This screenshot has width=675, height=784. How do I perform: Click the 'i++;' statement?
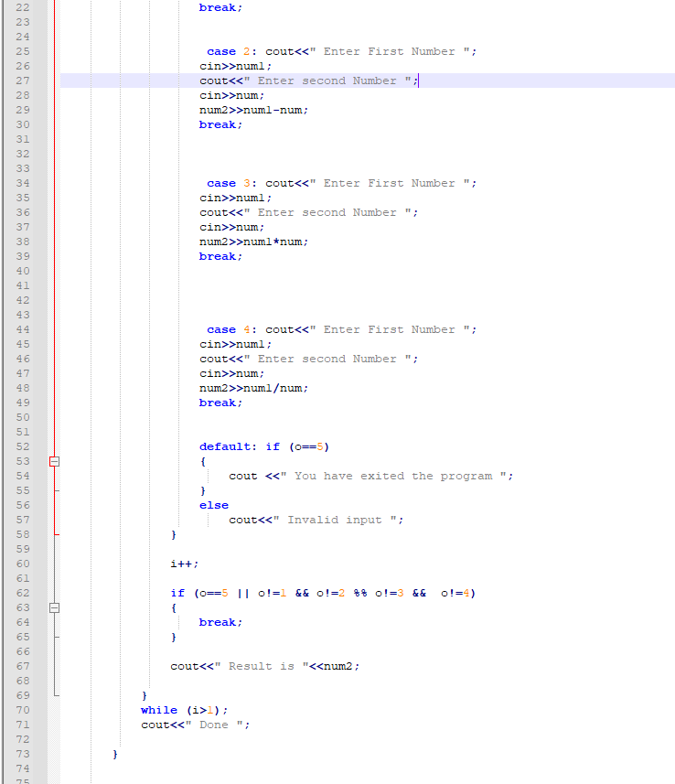(x=185, y=564)
